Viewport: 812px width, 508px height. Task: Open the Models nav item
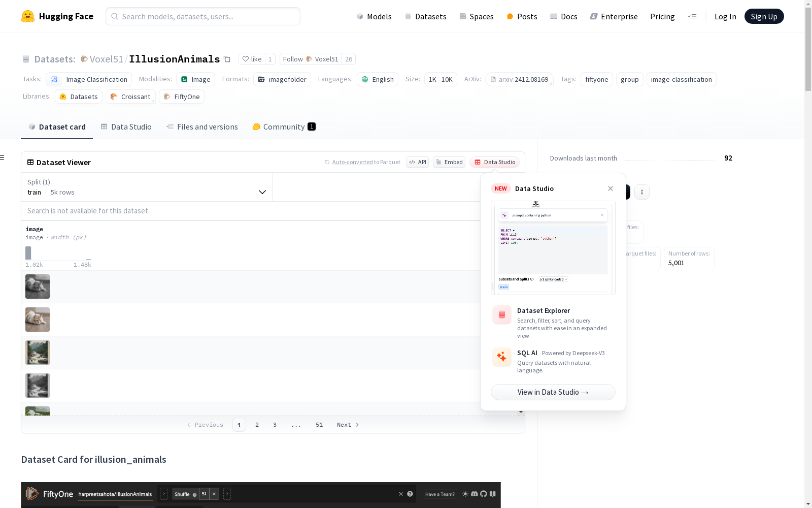[x=374, y=16]
